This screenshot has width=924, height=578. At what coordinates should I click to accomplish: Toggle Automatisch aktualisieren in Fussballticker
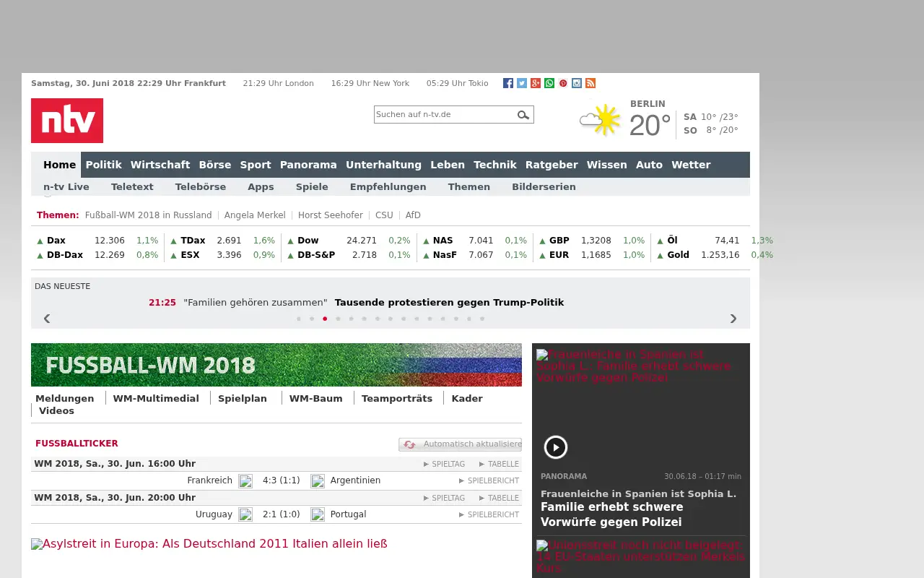[x=461, y=444]
